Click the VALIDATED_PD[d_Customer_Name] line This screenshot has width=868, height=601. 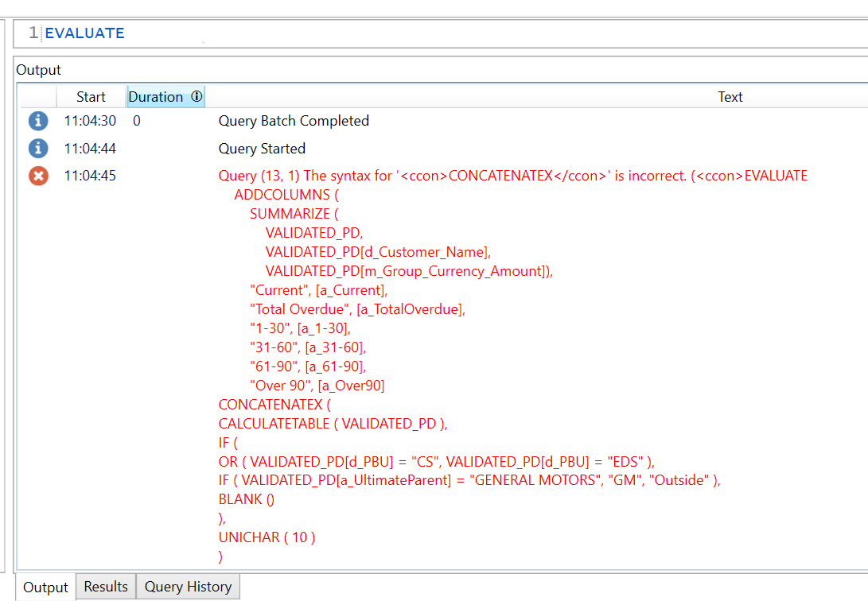378,252
